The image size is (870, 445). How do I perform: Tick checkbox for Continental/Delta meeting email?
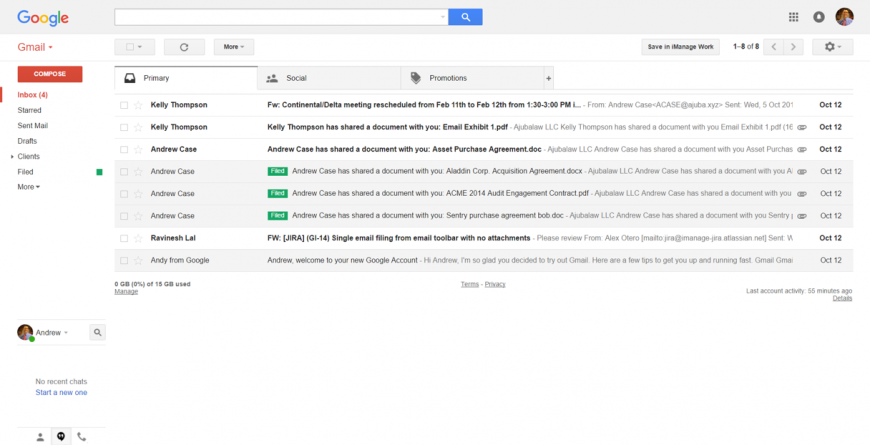[x=124, y=105]
